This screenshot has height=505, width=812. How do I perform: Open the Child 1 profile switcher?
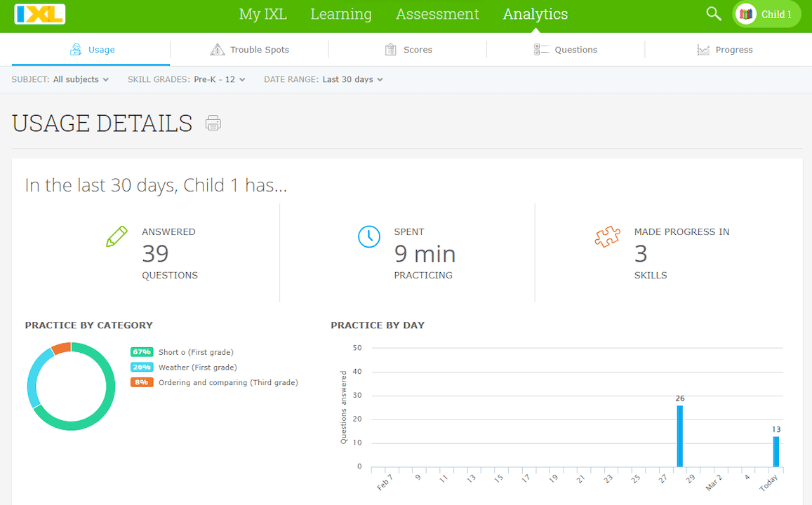[766, 14]
